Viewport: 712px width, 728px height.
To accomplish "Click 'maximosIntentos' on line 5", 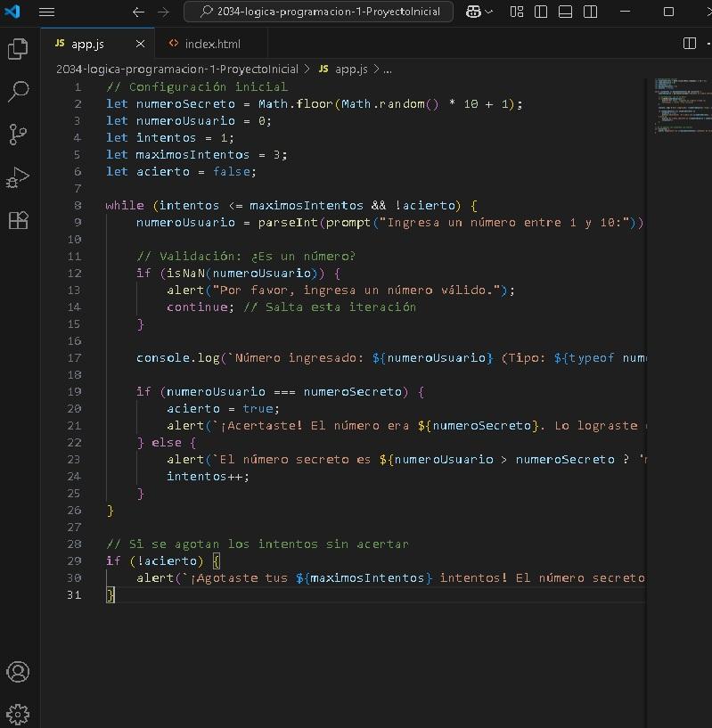I will click(x=192, y=155).
